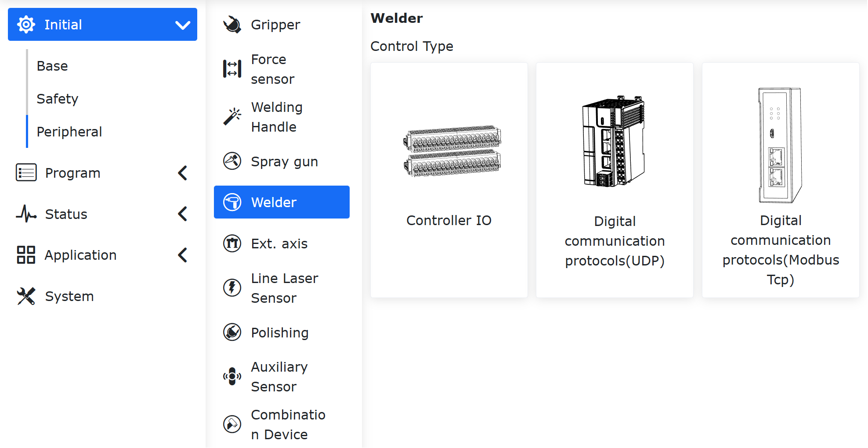Open the Line Laser Sensor icon
868x448 pixels.
pyautogui.click(x=232, y=288)
